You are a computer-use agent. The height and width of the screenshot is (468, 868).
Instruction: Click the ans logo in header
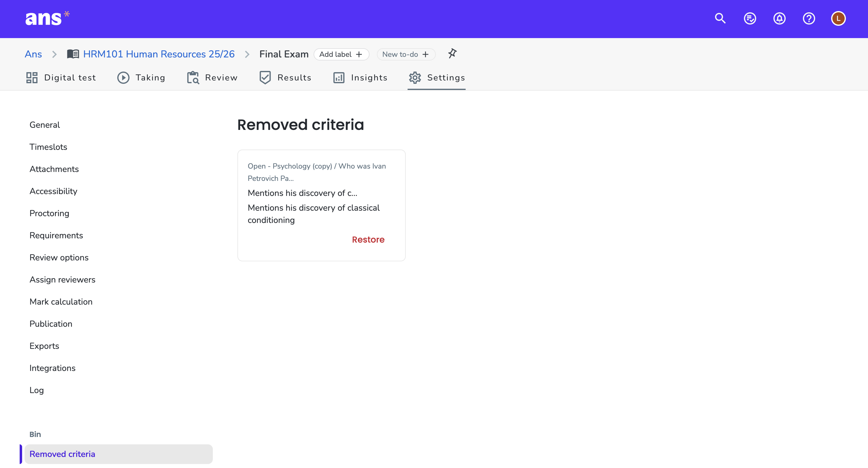(x=48, y=18)
